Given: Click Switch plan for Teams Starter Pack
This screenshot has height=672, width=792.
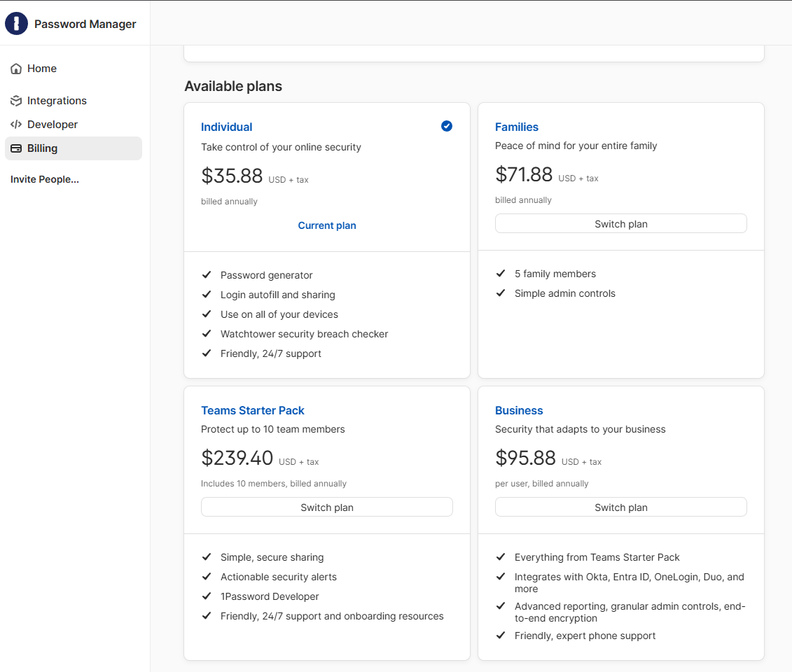Looking at the screenshot, I should coord(326,507).
